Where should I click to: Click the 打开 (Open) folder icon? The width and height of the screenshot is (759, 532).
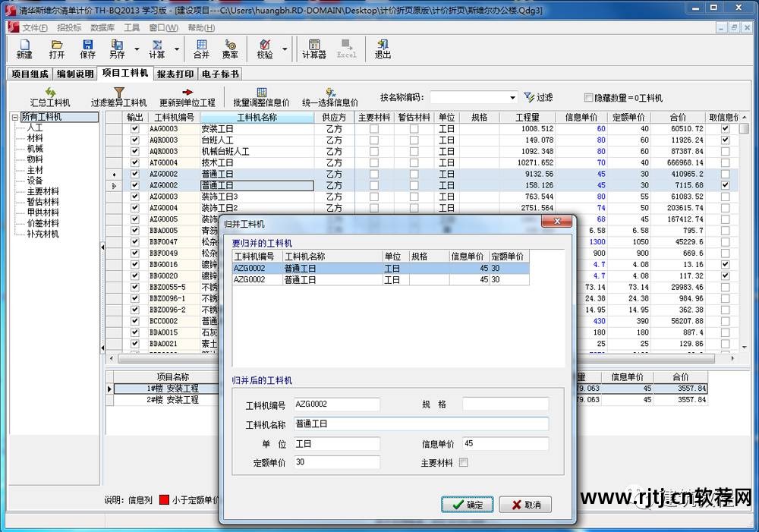point(57,49)
